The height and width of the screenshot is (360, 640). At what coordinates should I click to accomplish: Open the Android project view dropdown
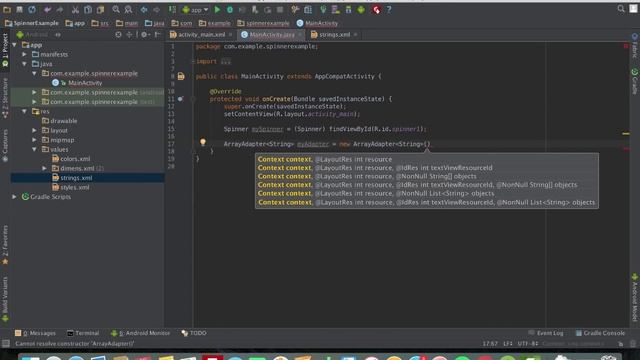[x=39, y=35]
